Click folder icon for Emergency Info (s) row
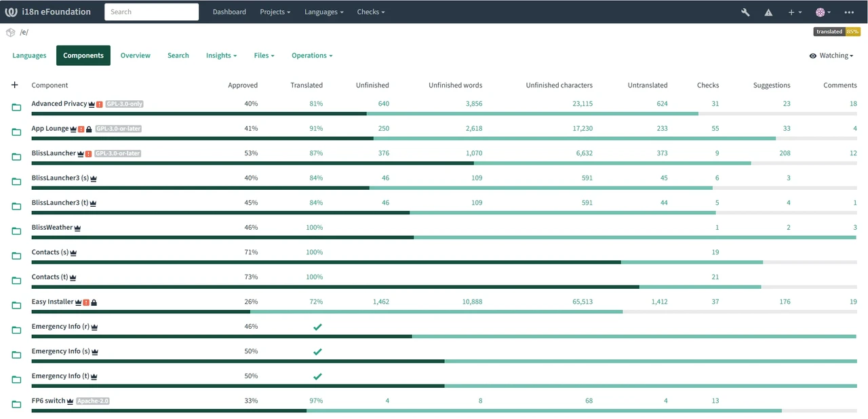Viewport: 868px width, 419px height. 16,355
